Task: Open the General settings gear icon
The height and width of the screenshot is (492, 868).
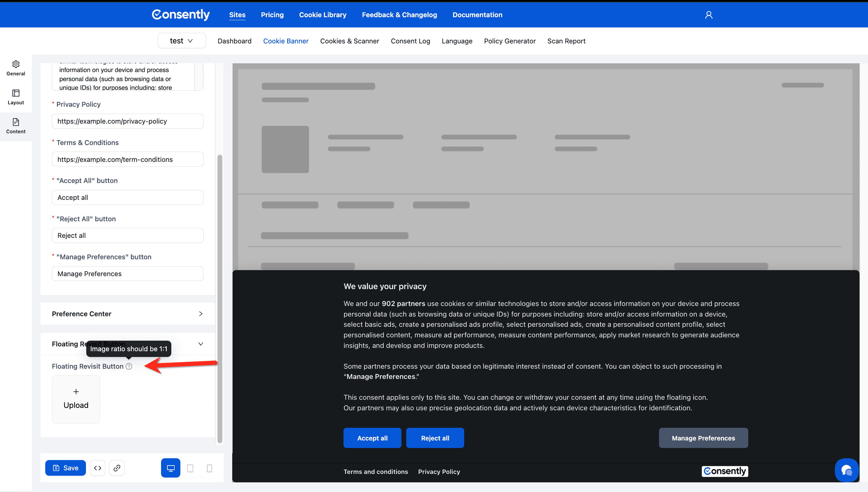Action: 16,64
